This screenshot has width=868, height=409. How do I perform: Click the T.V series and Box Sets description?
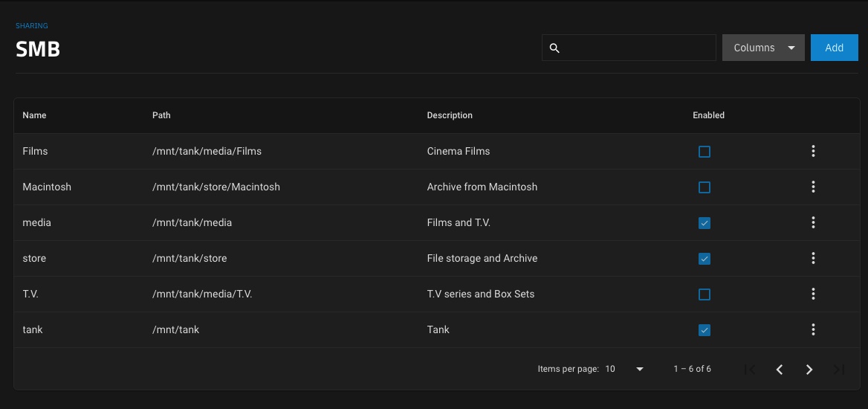481,294
